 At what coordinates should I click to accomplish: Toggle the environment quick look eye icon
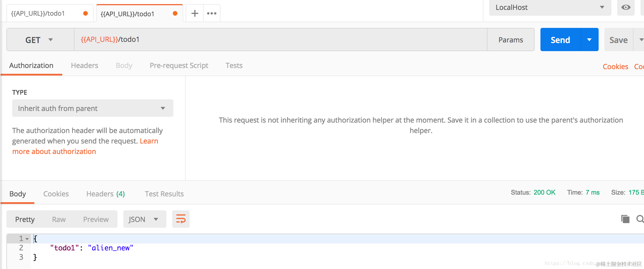tap(626, 7)
